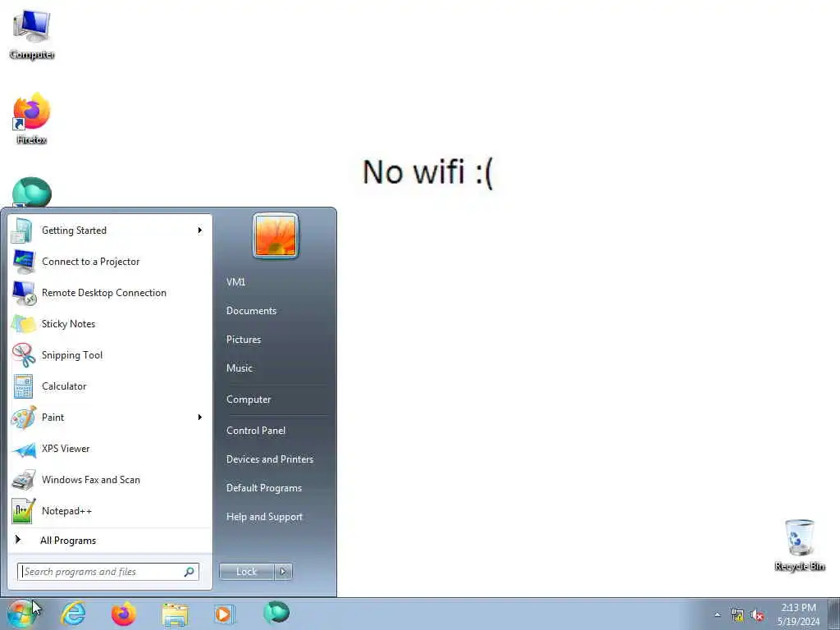This screenshot has width=840, height=630.
Task: Click the Snipping Tool label text
Action: pyautogui.click(x=72, y=355)
